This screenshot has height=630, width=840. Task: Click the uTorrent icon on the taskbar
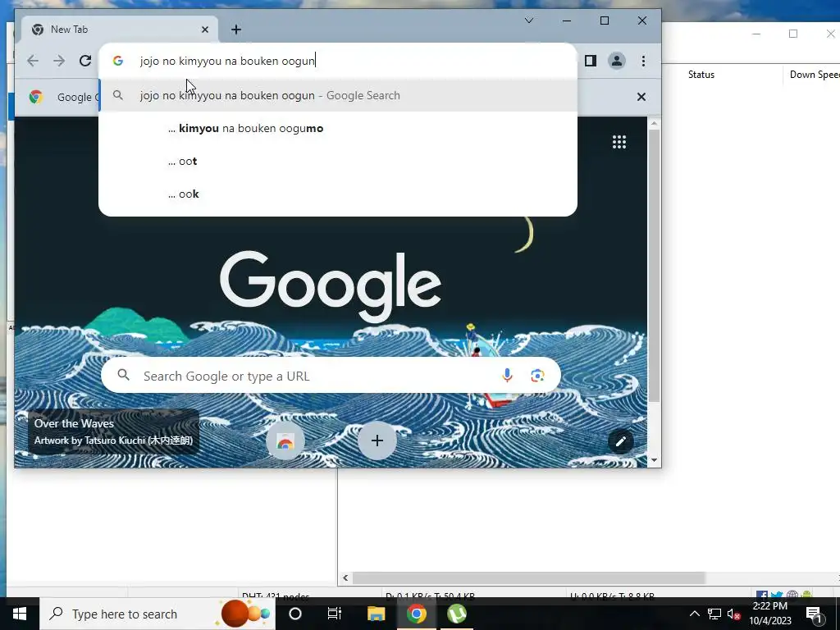[x=456, y=614]
